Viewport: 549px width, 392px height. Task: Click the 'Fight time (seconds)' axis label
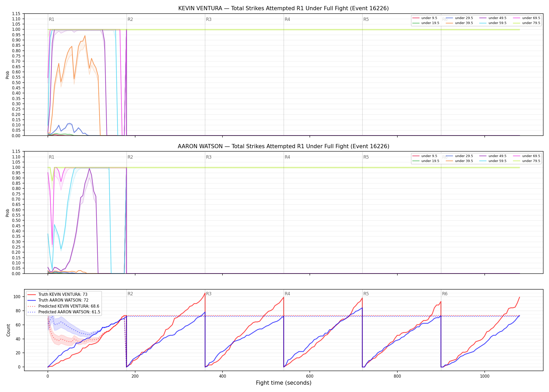click(x=284, y=383)
